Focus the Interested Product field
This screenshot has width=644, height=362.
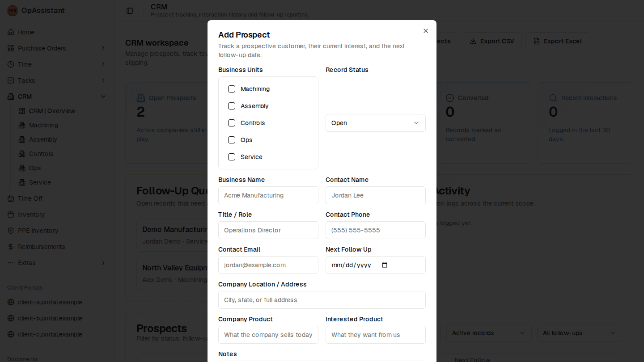pyautogui.click(x=376, y=335)
